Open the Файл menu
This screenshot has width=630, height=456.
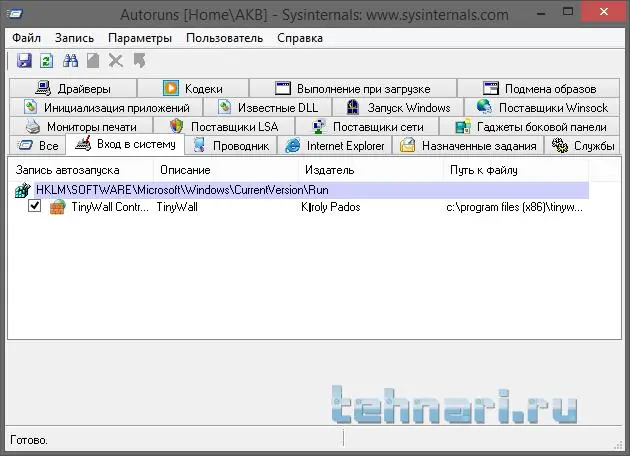point(26,38)
